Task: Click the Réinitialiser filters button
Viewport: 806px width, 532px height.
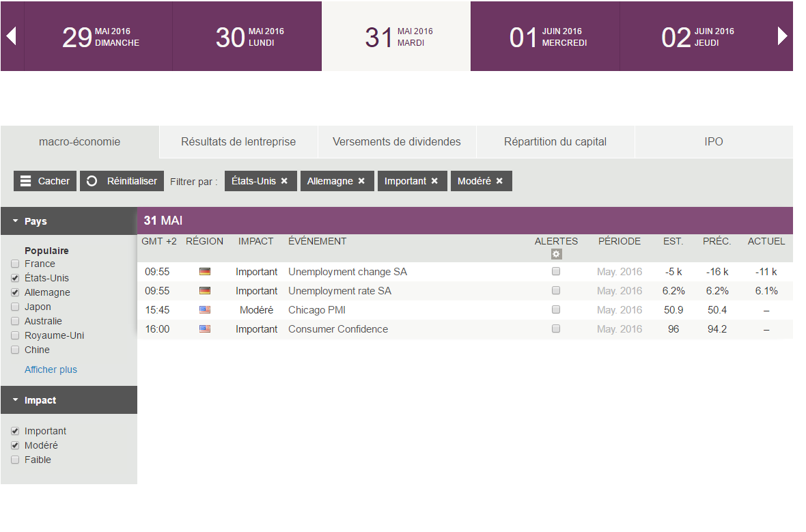Action: pyautogui.click(x=122, y=181)
